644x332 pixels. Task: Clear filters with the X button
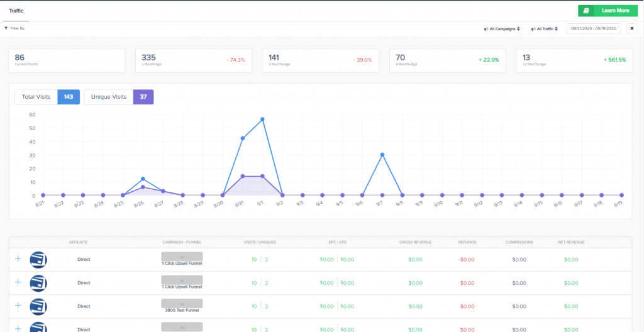pos(632,28)
